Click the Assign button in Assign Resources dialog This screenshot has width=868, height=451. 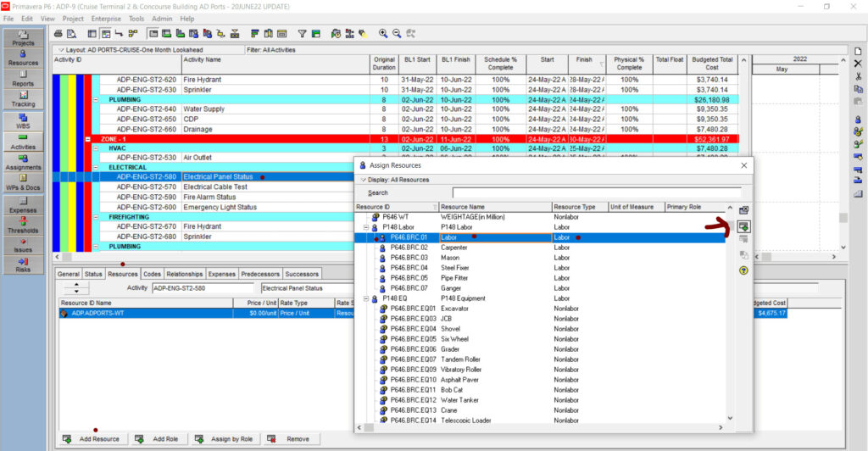743,226
